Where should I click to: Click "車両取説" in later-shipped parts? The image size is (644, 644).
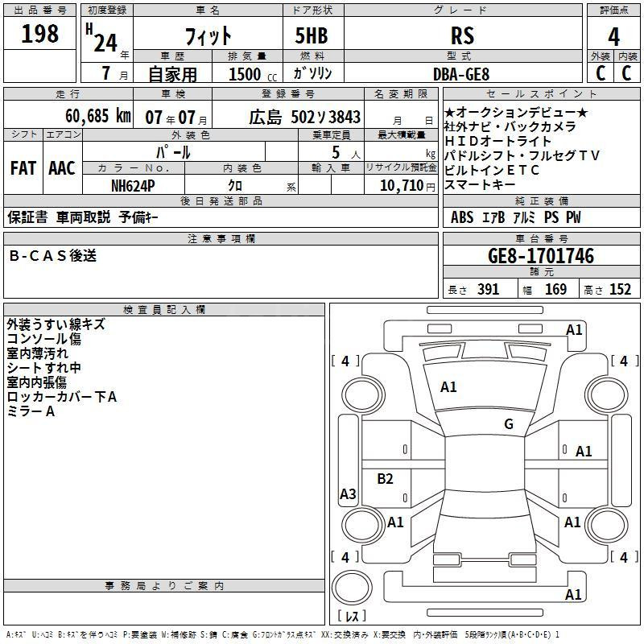coord(84,217)
